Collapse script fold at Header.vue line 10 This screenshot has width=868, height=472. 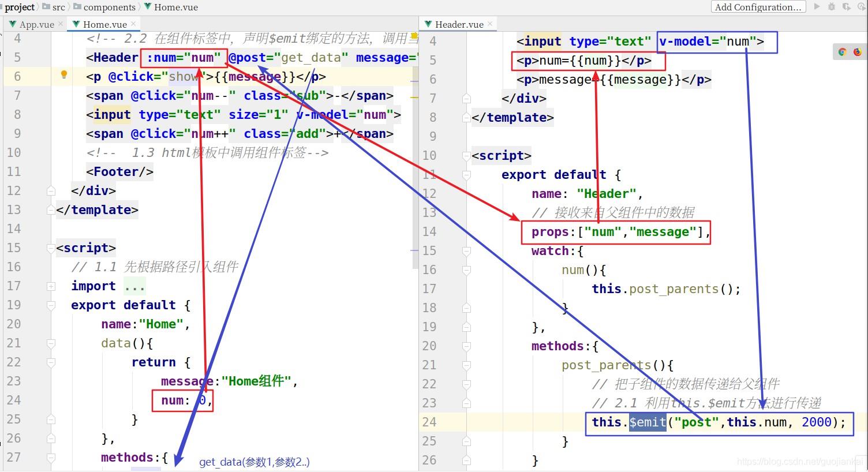(466, 156)
